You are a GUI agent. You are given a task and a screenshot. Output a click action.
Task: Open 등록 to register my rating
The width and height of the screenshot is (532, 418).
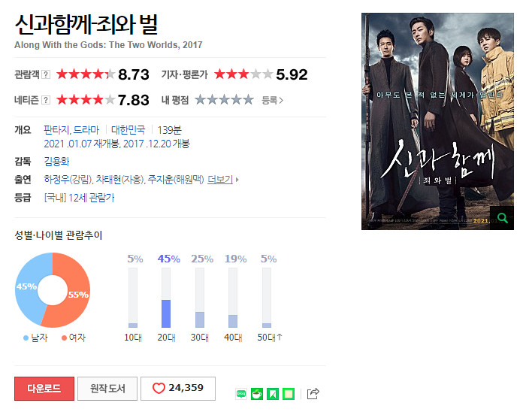(273, 100)
